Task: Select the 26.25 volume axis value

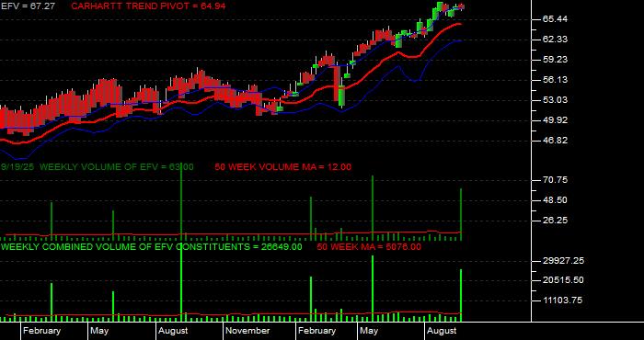Action: pyautogui.click(x=555, y=221)
